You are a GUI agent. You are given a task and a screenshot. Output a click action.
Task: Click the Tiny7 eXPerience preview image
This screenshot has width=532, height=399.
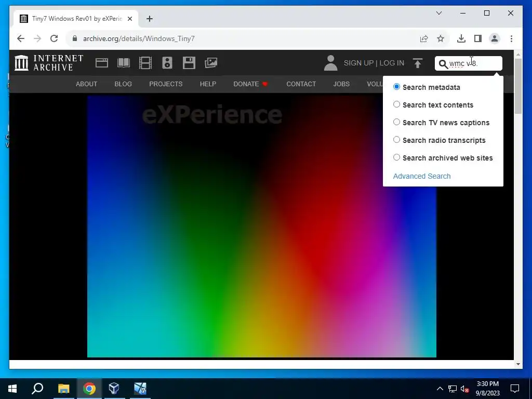pos(262,227)
